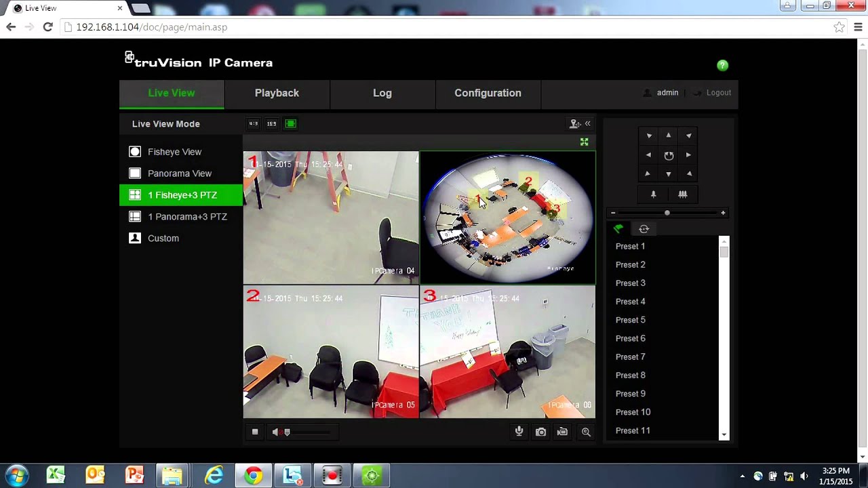Open the green flag preset tab

pos(618,229)
